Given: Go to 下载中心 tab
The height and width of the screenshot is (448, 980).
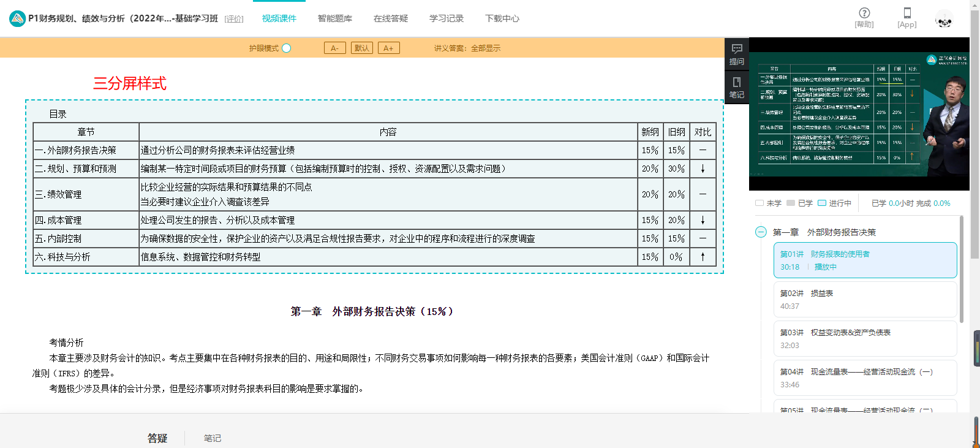Looking at the screenshot, I should [502, 18].
